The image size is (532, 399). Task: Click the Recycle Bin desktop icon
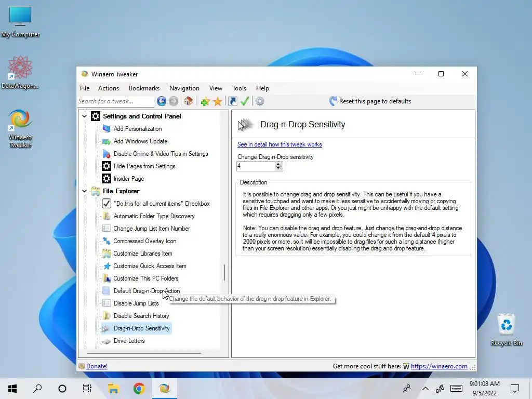(x=506, y=330)
